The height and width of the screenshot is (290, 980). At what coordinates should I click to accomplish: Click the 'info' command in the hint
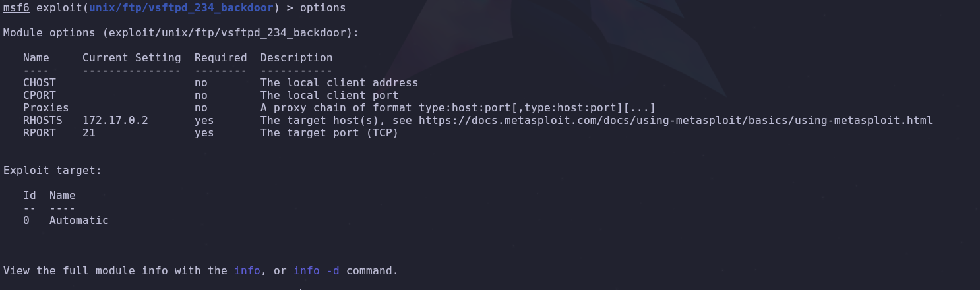pyautogui.click(x=247, y=271)
